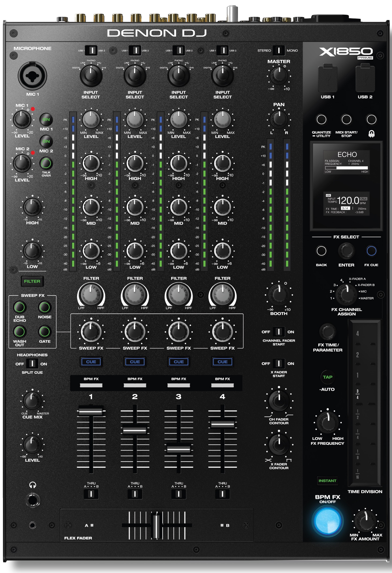Activate the Wash Out sweep FX button
This screenshot has width=392, height=573.
[20, 332]
